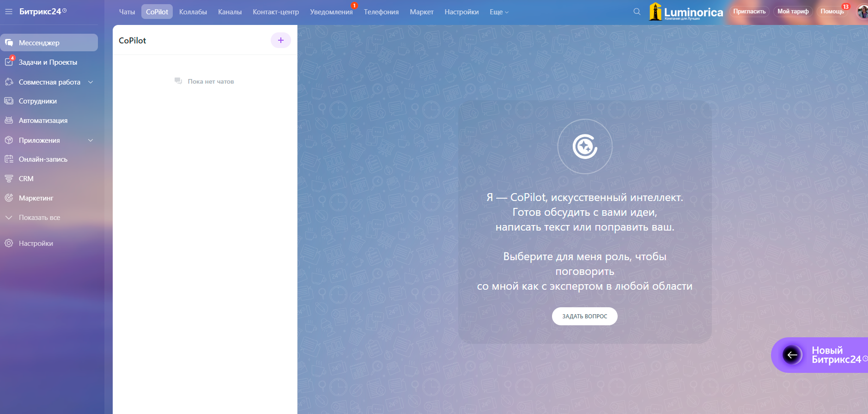Open Мой тариф button
Image resolution: width=868 pixels, height=414 pixels.
click(793, 12)
